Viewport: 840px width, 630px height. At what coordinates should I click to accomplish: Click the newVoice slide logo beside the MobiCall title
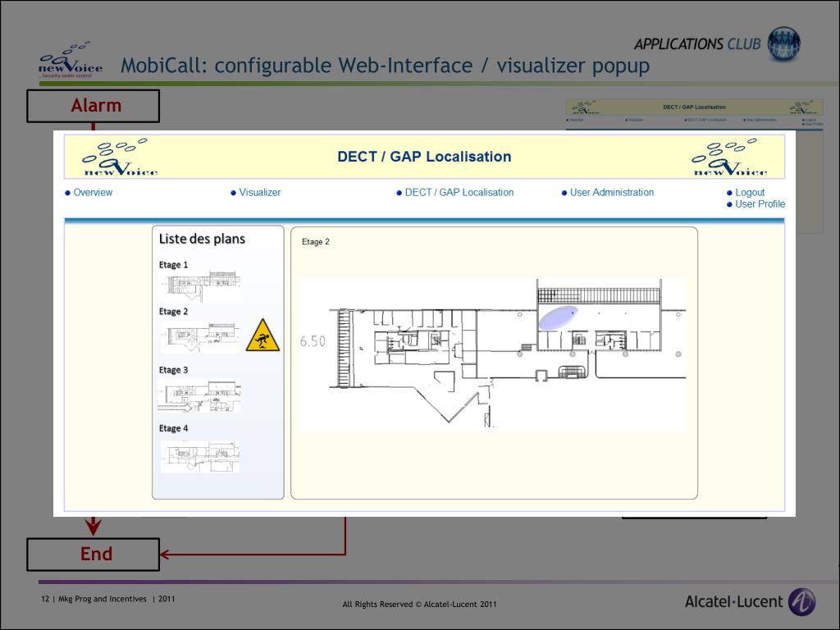71,60
